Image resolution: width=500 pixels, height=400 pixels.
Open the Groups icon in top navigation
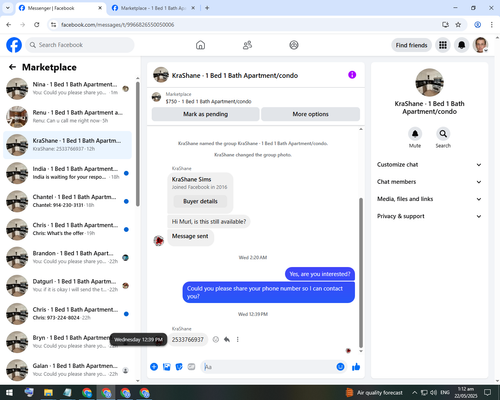pos(294,45)
